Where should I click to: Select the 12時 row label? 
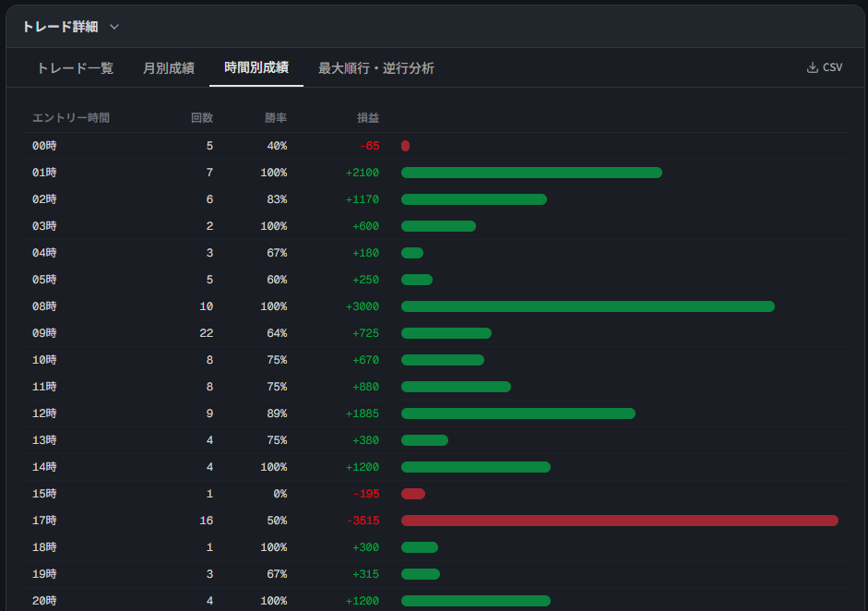[x=44, y=413]
